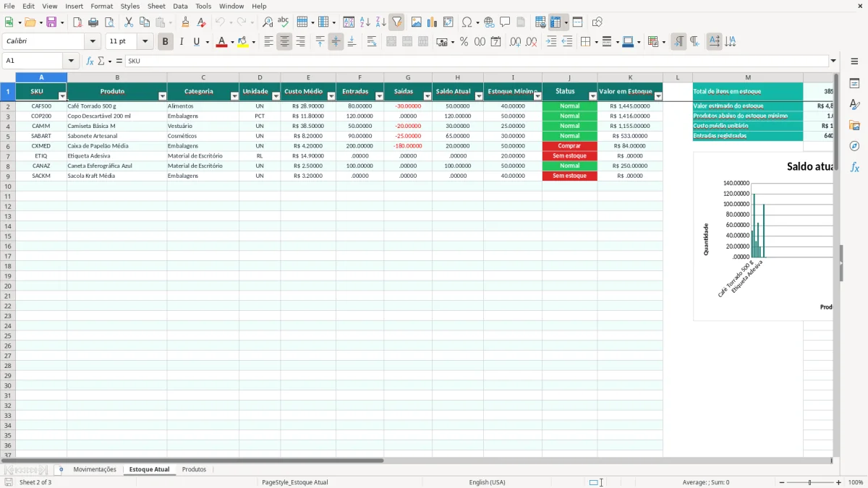The width and height of the screenshot is (868, 488).
Task: Click the Sort Descending icon
Action: tap(381, 22)
